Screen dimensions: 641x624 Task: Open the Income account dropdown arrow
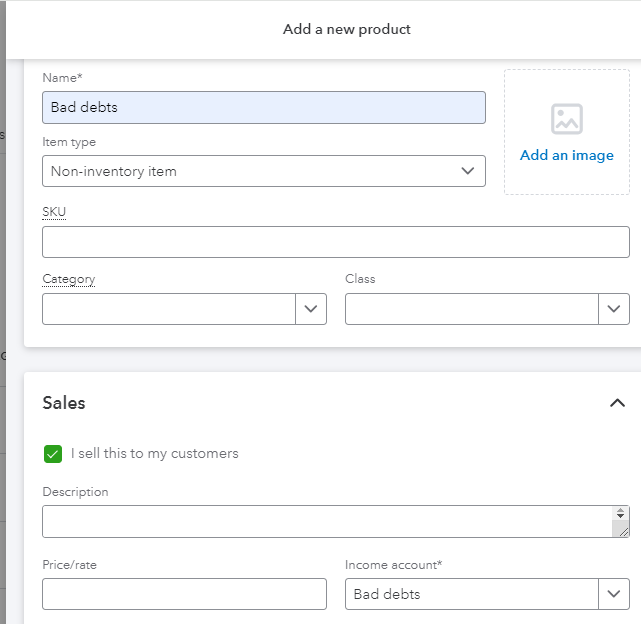pyautogui.click(x=614, y=594)
